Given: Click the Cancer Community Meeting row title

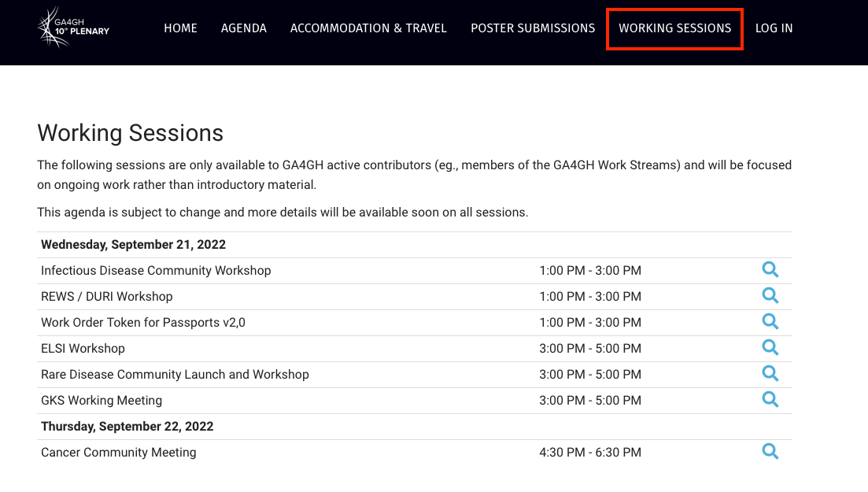Looking at the screenshot, I should (118, 453).
